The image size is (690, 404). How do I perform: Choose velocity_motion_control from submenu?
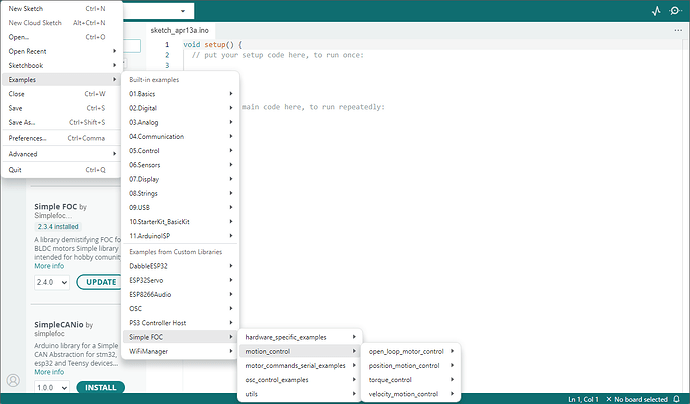click(x=404, y=394)
